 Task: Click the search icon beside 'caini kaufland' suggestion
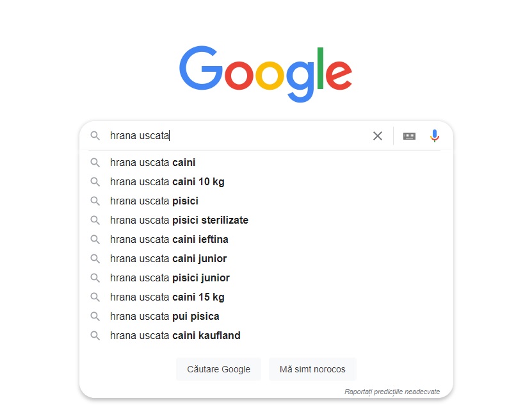point(95,336)
